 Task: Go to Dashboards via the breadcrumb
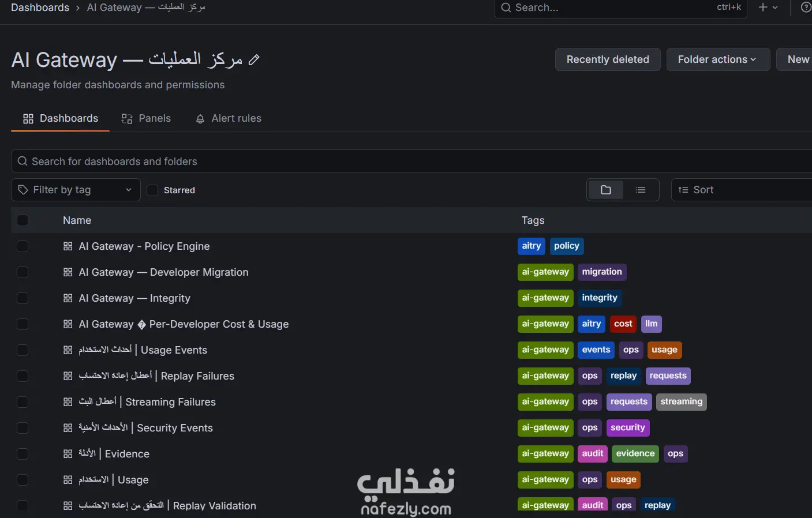click(40, 7)
